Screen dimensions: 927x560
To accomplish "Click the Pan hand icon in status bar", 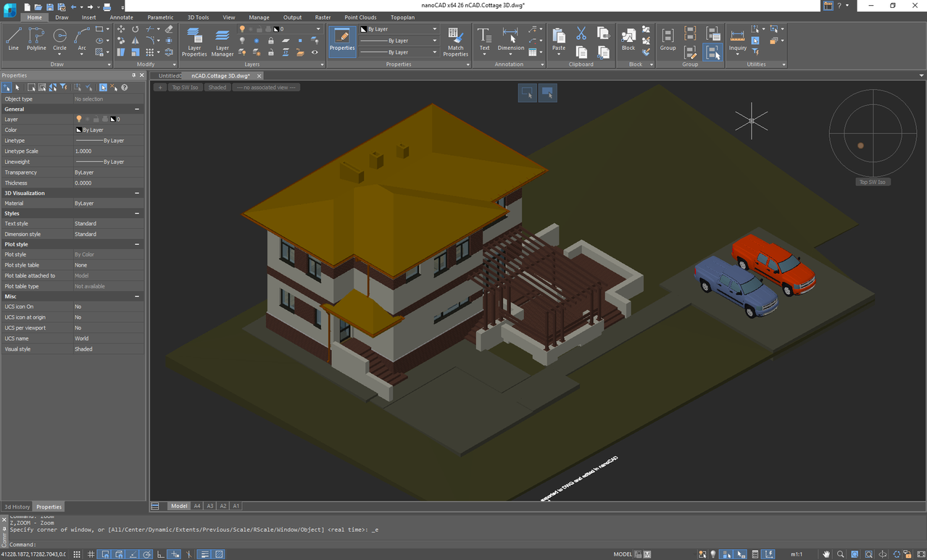I will click(827, 554).
